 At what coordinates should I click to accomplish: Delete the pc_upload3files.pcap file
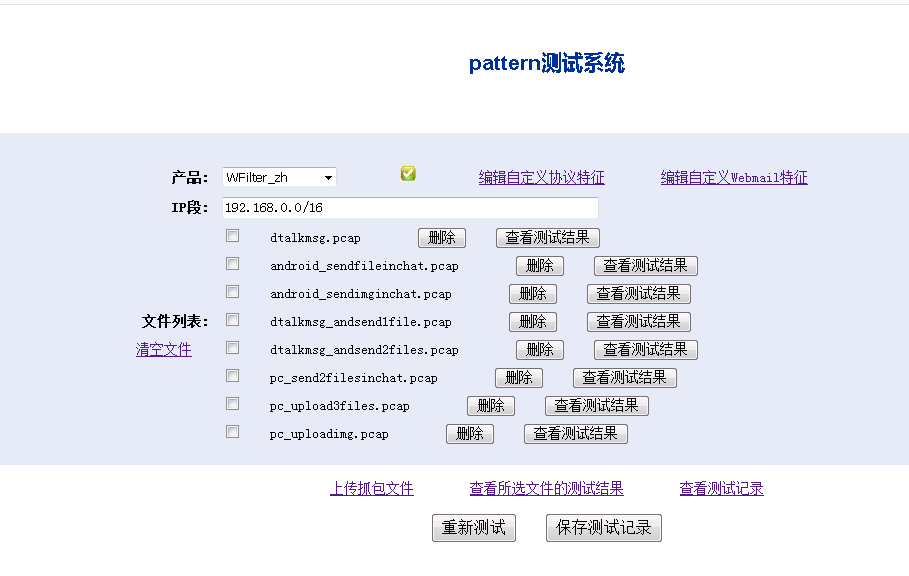(x=490, y=406)
